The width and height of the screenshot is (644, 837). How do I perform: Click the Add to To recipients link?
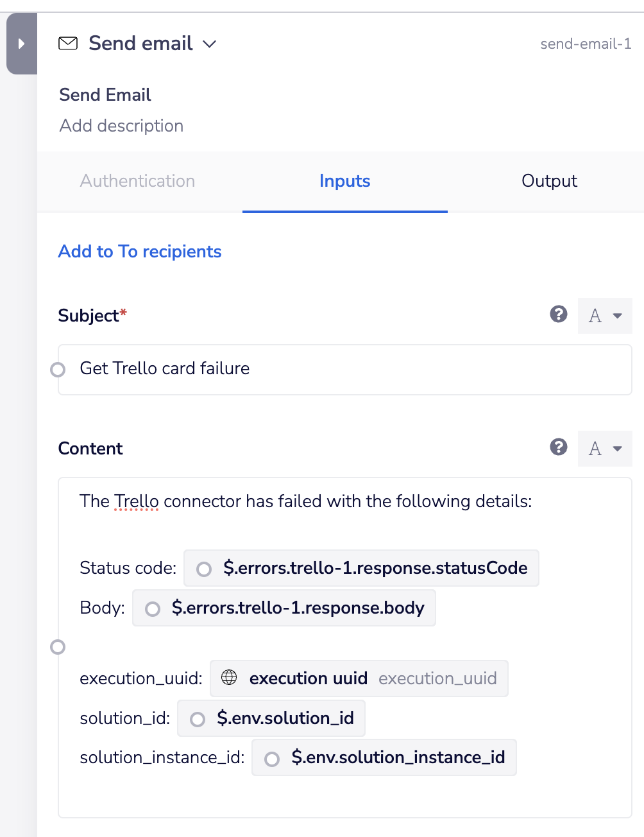pyautogui.click(x=140, y=252)
